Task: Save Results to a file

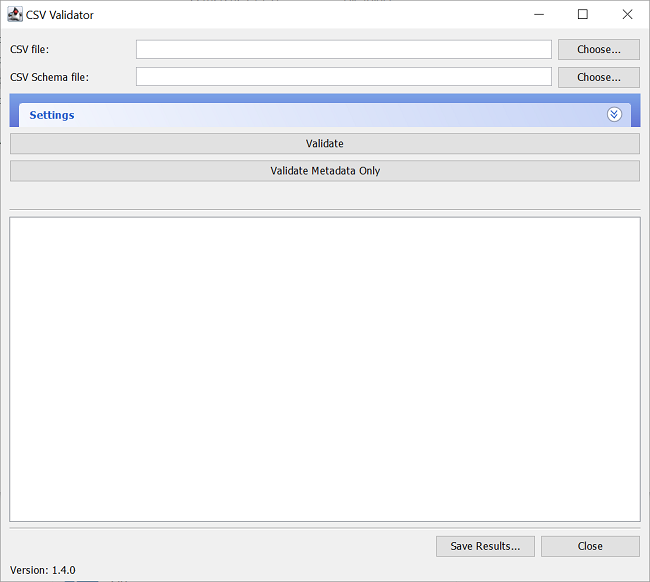Action: (485, 546)
